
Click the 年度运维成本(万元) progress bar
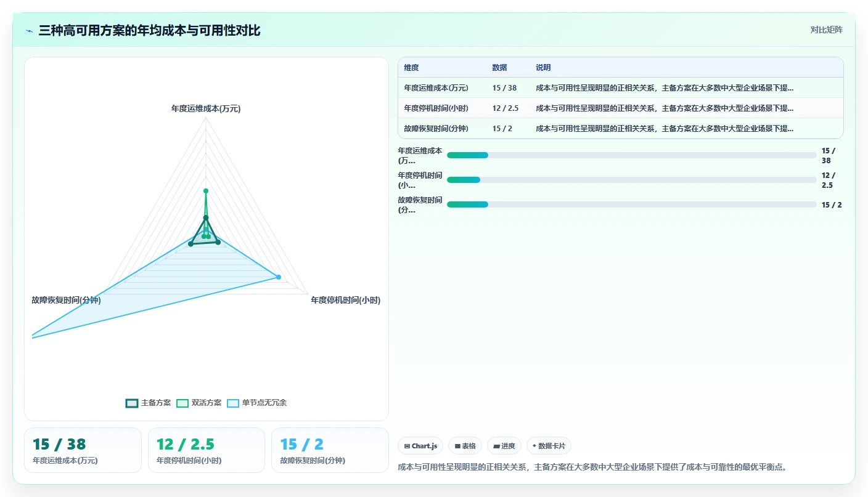[631, 155]
